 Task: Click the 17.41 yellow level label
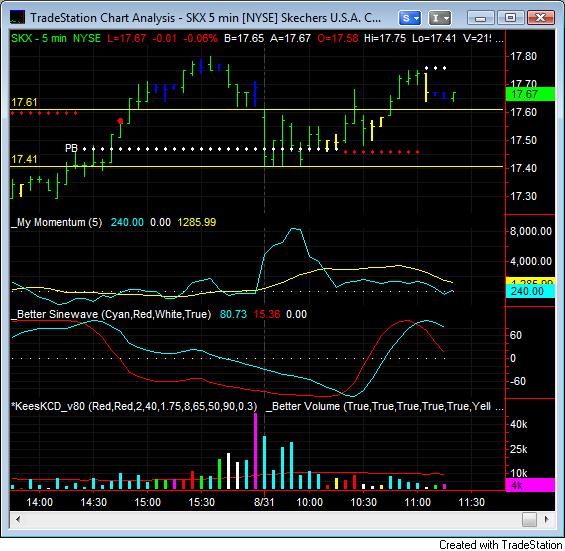24,159
